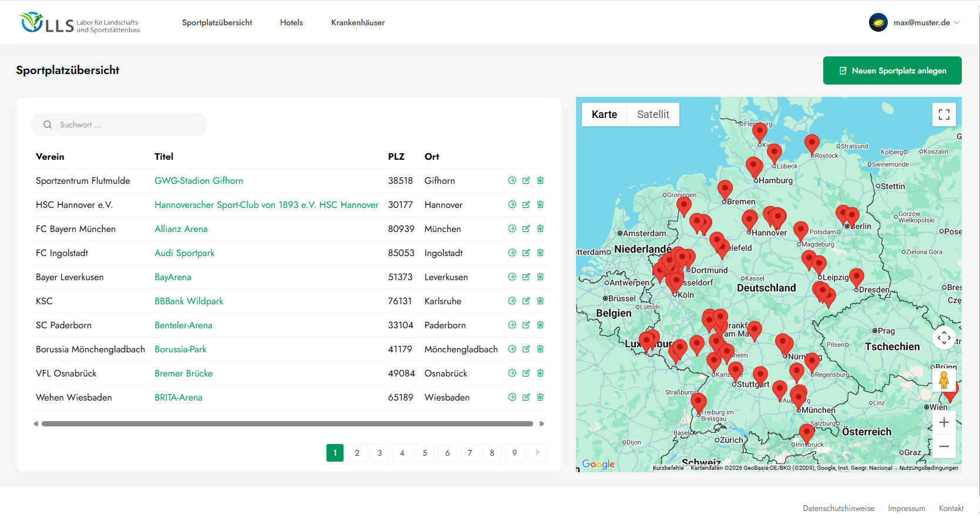Edit the BBBank Wildpark entry
Screen dimensions: 980x518
526,301
